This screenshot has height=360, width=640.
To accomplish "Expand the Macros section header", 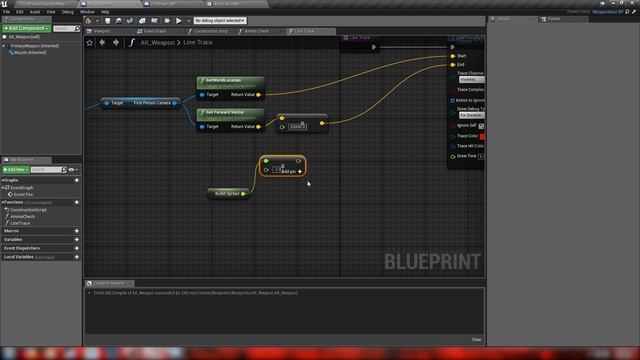I will [x=11, y=231].
